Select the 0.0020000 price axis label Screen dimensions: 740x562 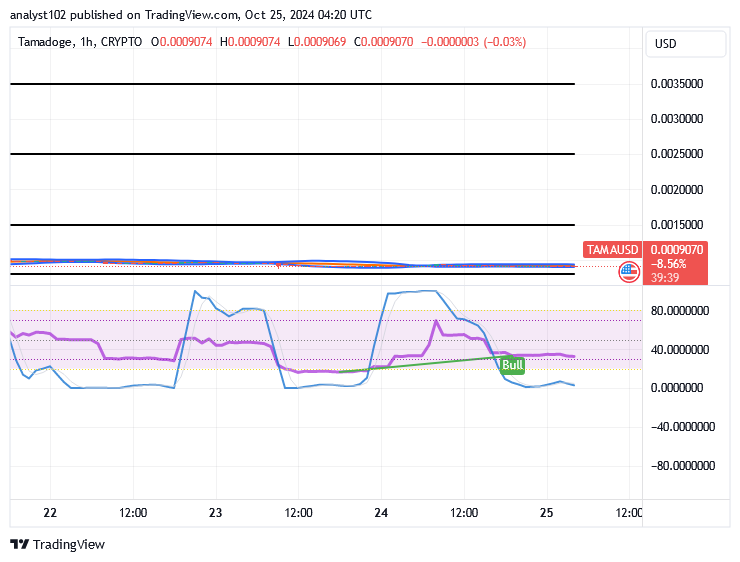[677, 190]
